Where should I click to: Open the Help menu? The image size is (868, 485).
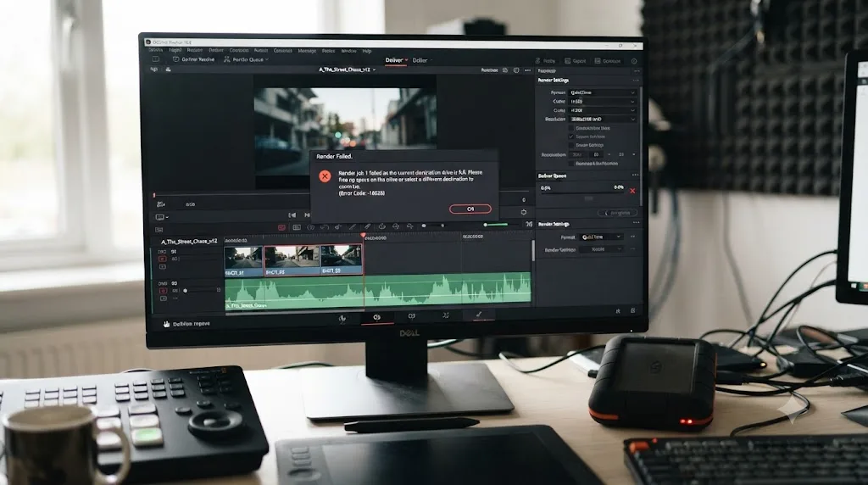point(366,51)
